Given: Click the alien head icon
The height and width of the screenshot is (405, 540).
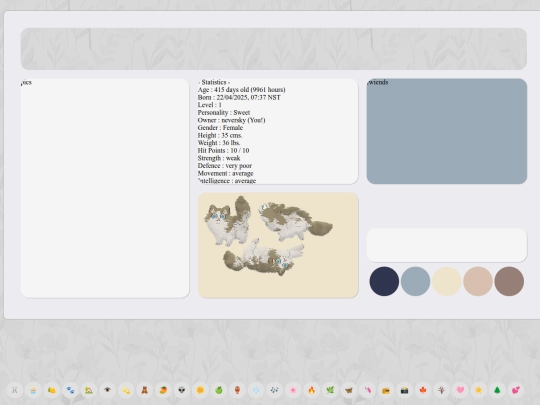Looking at the screenshot, I should point(182,390).
